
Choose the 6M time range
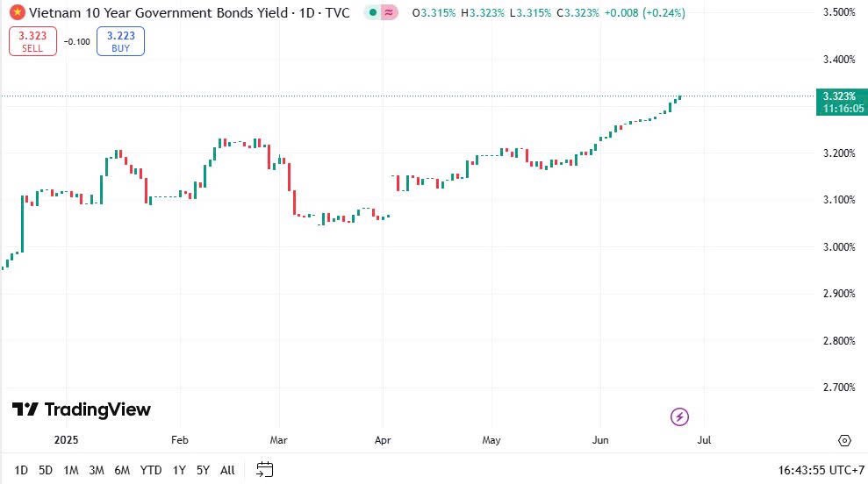[122, 470]
